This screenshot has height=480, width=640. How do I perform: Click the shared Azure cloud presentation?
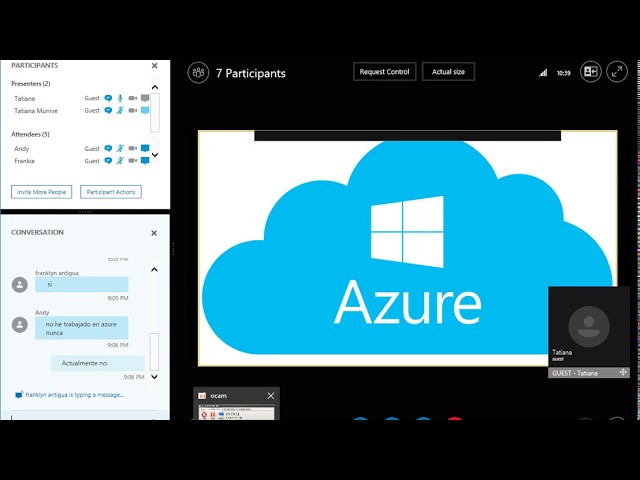point(407,248)
